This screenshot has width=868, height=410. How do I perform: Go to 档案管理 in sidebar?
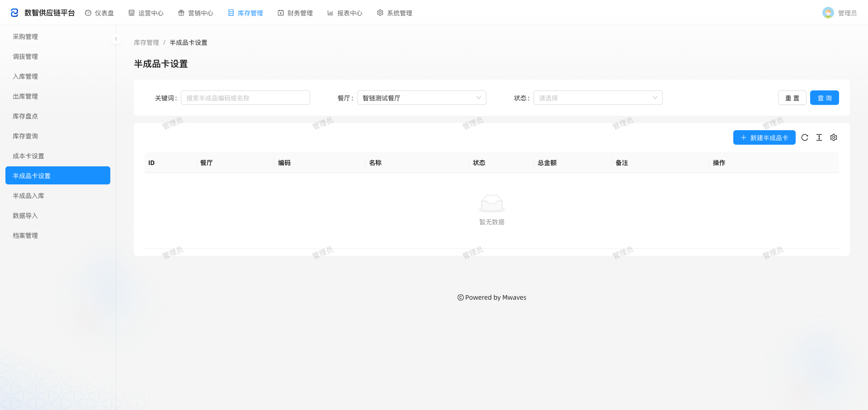[58, 236]
